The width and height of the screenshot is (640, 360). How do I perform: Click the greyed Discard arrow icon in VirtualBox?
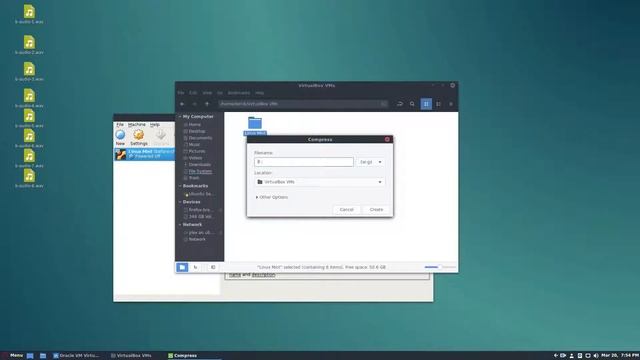click(x=161, y=135)
